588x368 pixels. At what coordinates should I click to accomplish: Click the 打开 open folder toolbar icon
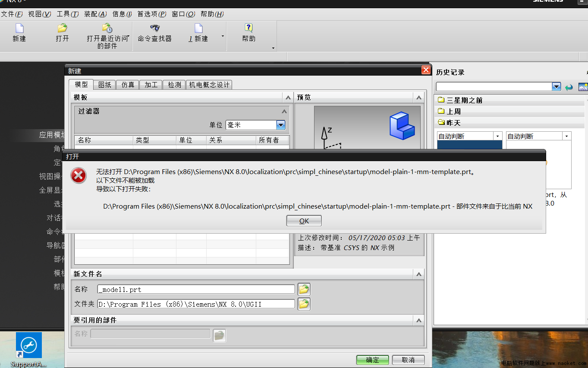[x=62, y=28]
